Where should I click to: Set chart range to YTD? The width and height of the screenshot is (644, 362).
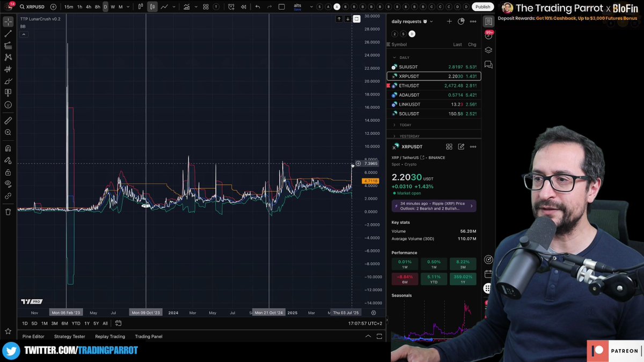(76, 323)
